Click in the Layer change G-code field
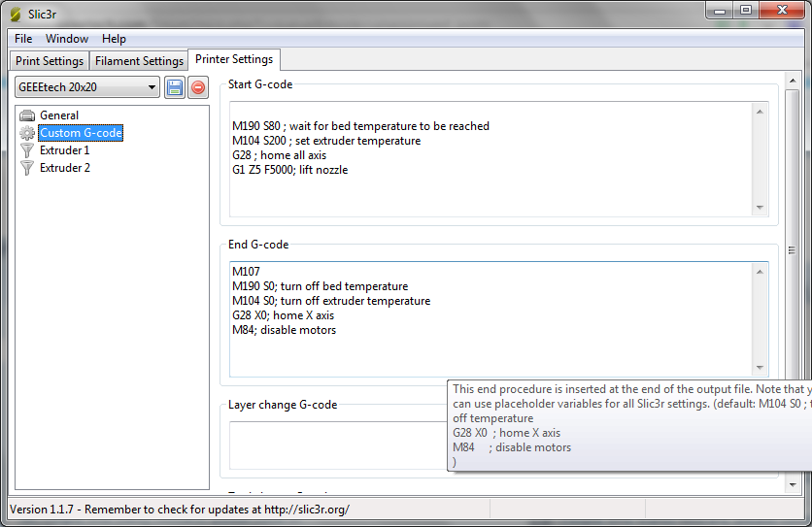The height and width of the screenshot is (527, 812). 338,445
